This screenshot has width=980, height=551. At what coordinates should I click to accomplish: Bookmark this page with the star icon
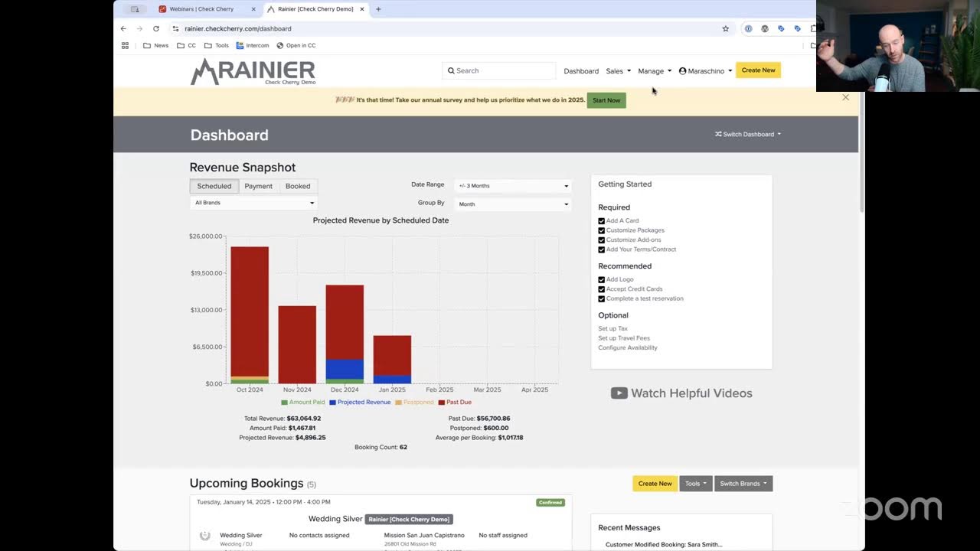pos(726,28)
